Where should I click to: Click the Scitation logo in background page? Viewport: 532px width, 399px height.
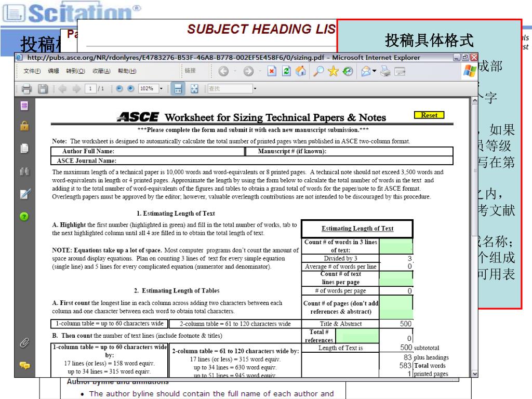pyautogui.click(x=71, y=13)
